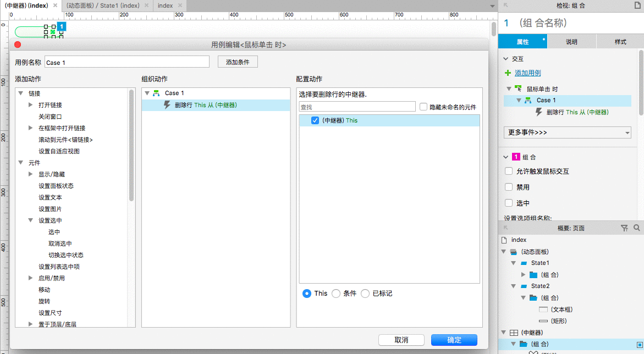The height and width of the screenshot is (354, 644).
Task: Click the (矩形) rectangle icon
Action: (x=543, y=320)
